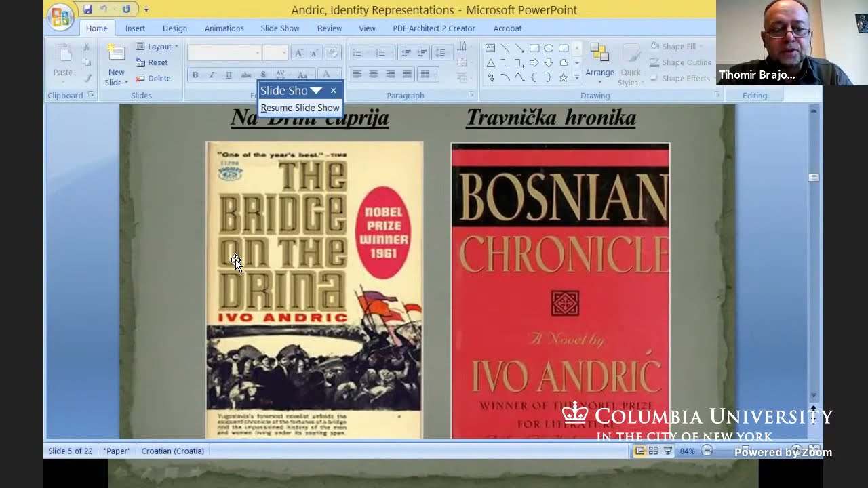The width and height of the screenshot is (868, 488).
Task: Open the PDF Architect 2 Creator tab
Action: click(x=433, y=28)
